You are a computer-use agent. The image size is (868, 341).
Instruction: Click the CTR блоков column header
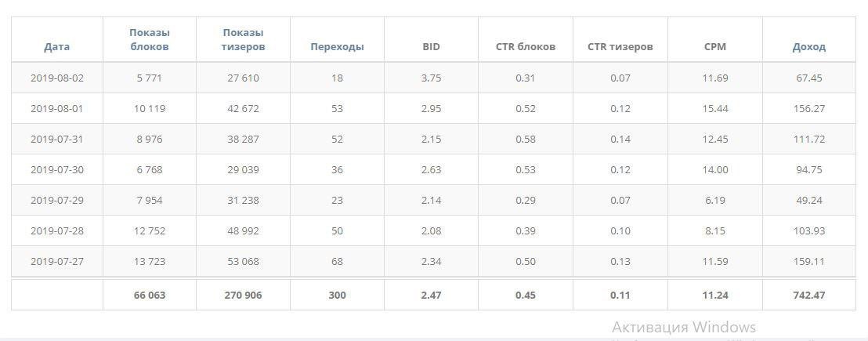click(x=526, y=46)
